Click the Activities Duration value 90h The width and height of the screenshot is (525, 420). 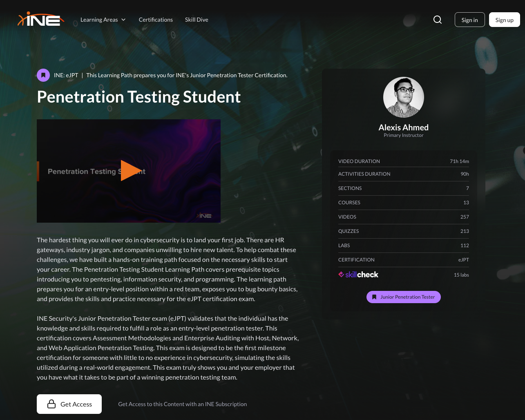point(465,174)
